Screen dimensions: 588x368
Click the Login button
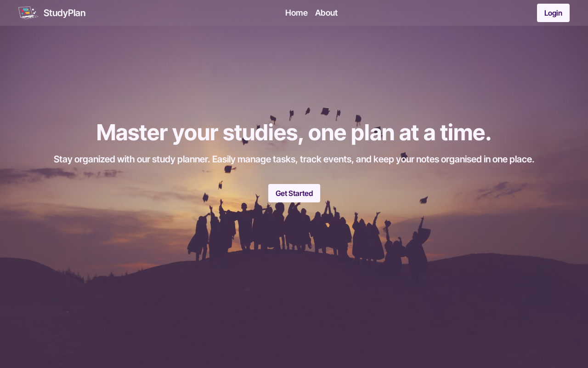(553, 13)
